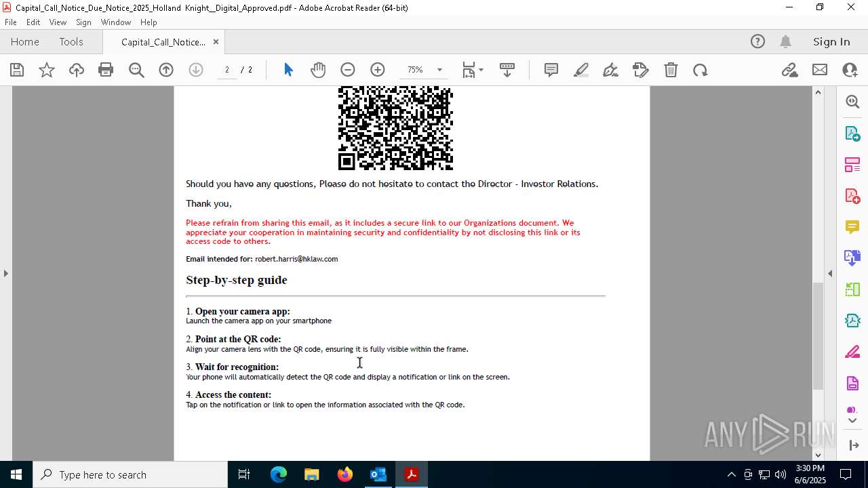
Task: Open the Window menu
Action: coord(116,22)
